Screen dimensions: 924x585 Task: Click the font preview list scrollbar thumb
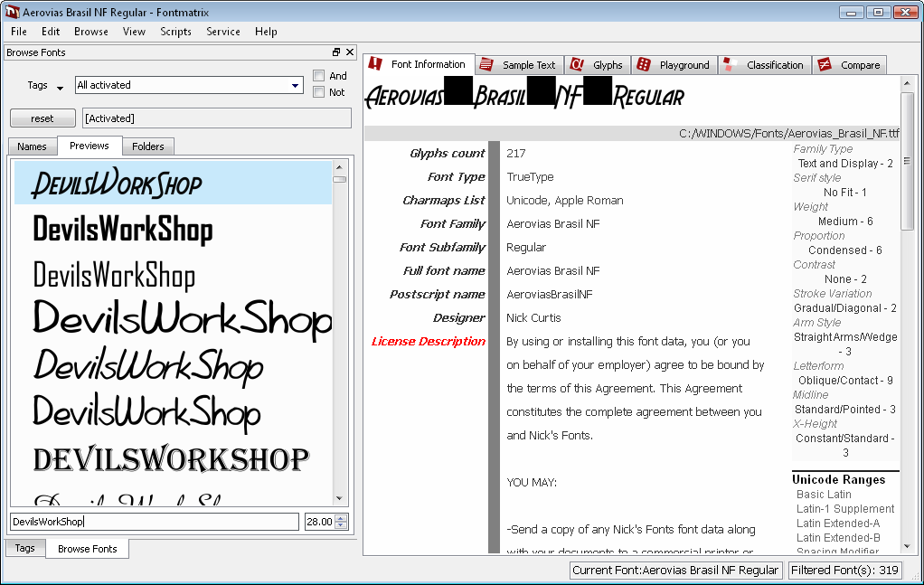339,179
